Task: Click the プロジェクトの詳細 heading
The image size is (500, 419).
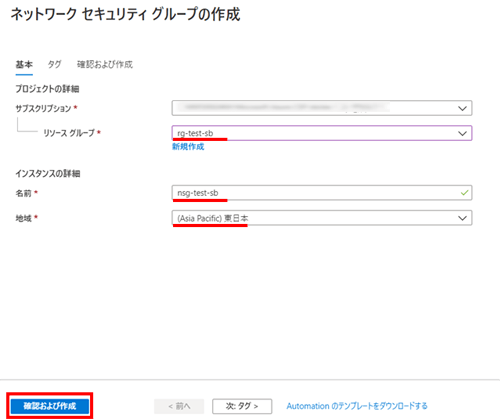Action: tap(47, 89)
